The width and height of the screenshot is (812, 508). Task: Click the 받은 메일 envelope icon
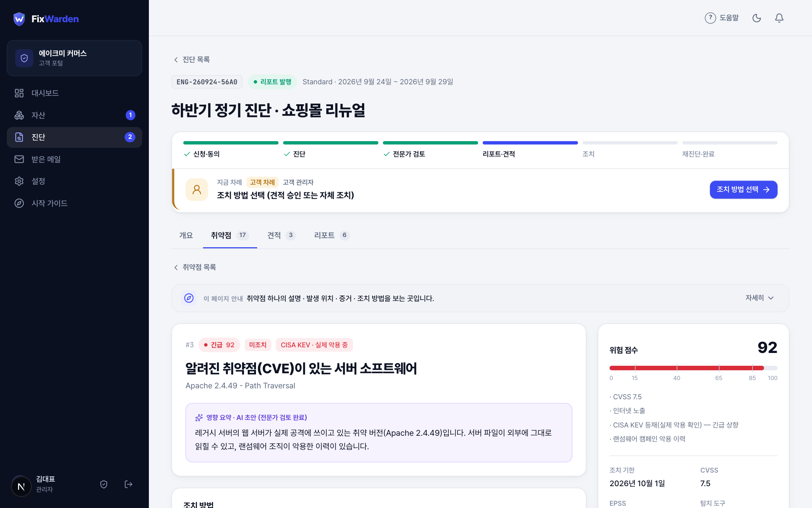[19, 159]
